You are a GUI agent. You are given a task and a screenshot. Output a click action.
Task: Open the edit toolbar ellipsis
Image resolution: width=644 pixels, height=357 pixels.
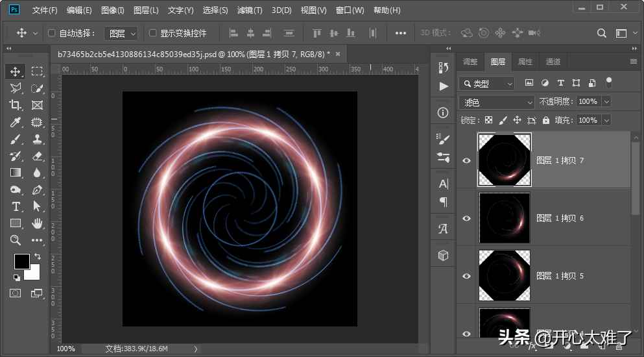pos(37,240)
